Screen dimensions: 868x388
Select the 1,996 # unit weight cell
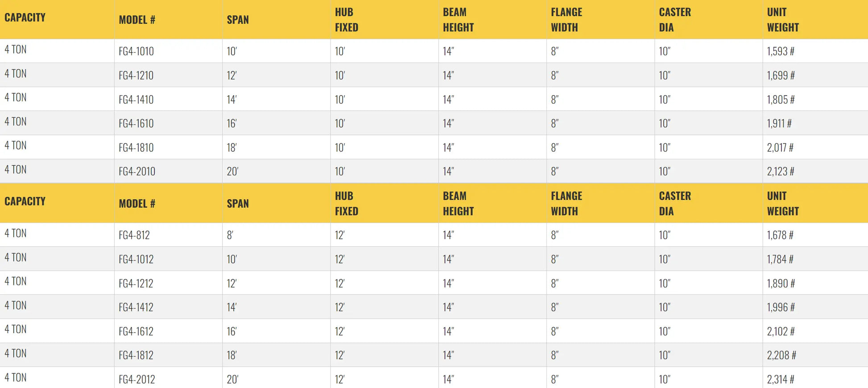[x=781, y=307]
